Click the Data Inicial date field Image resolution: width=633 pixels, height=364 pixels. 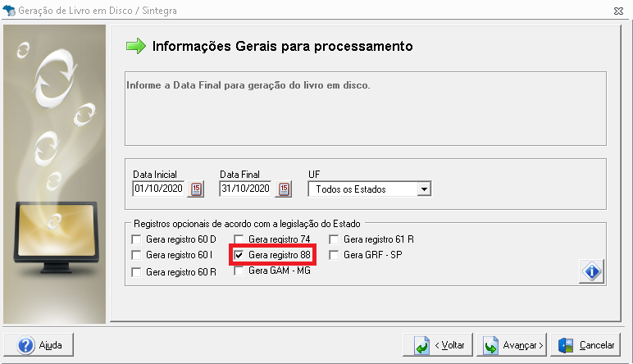click(x=158, y=189)
